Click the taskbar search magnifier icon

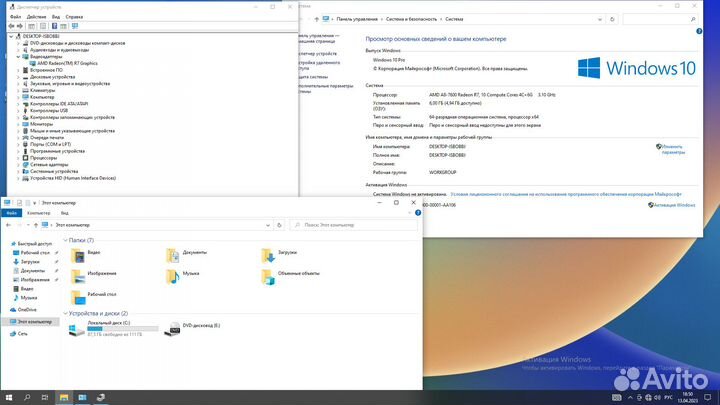coord(27,398)
